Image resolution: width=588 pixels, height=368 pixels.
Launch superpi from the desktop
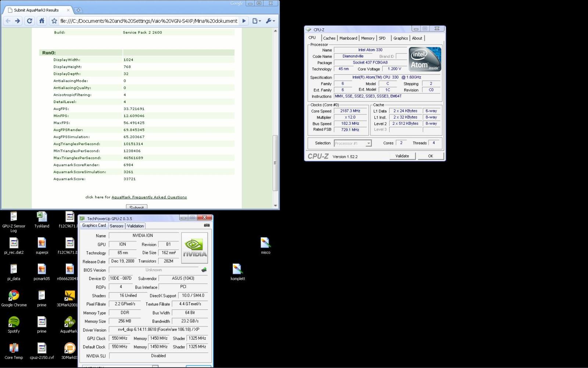42,246
